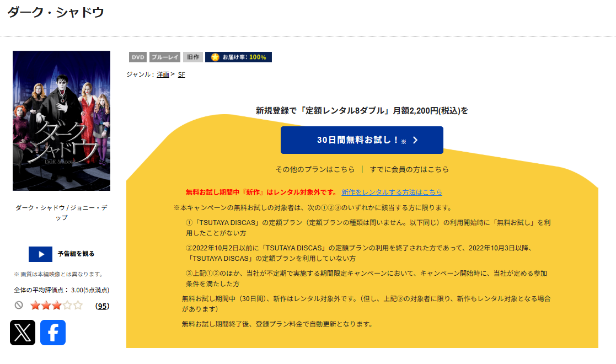Image resolution: width=616 pixels, height=364 pixels.
Task: Click the ※本キャンペーンの無料お試しの対象者は condition line
Action: pyautogui.click(x=314, y=207)
